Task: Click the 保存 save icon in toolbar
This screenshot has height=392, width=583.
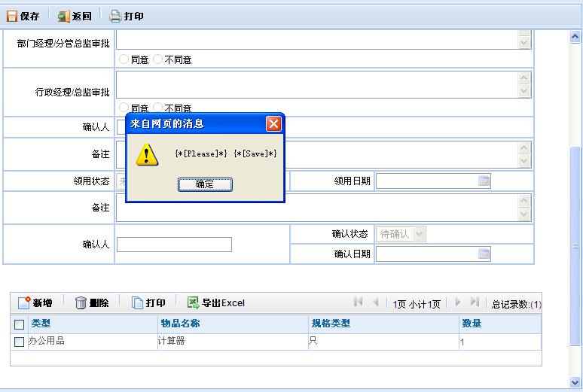Action: pos(12,17)
